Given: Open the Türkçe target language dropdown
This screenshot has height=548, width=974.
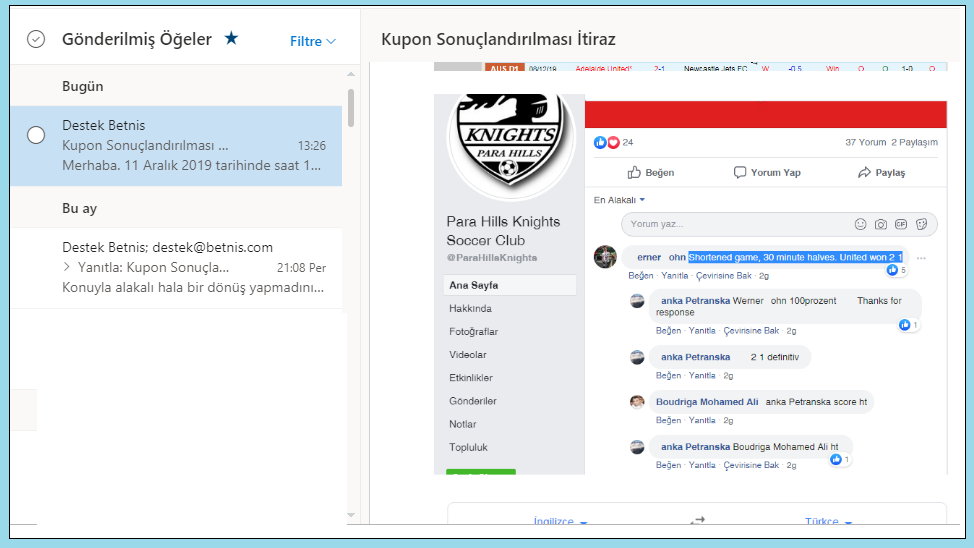Looking at the screenshot, I should [828, 520].
